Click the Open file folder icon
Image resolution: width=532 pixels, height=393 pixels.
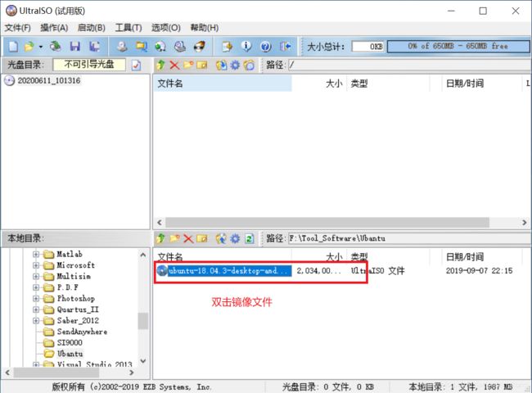coord(29,46)
